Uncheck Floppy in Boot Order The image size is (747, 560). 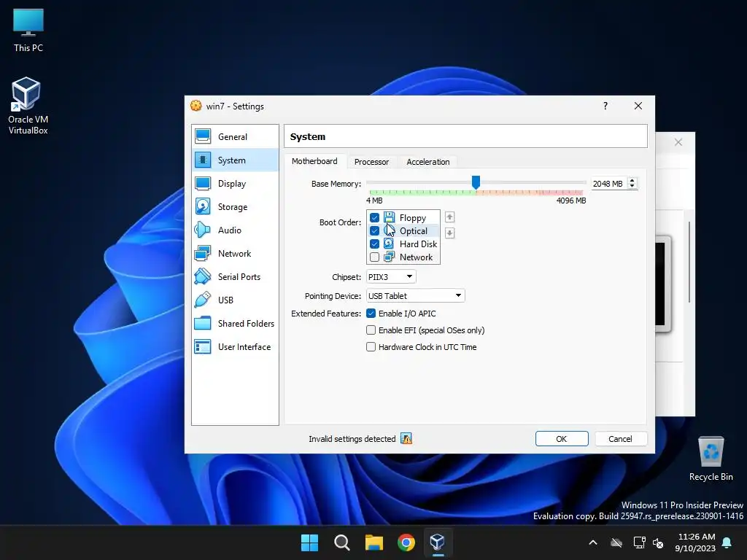pos(374,217)
